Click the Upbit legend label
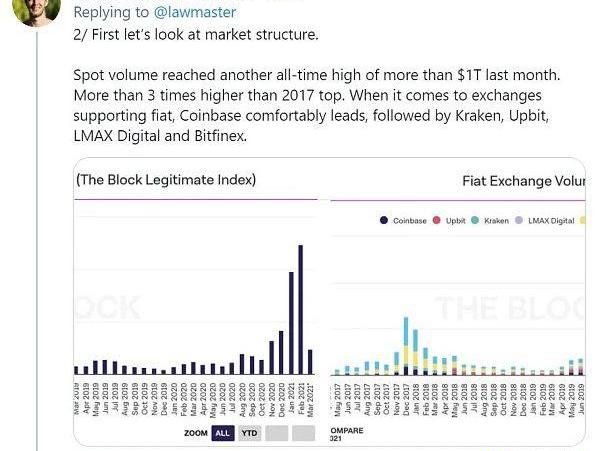 [x=455, y=220]
